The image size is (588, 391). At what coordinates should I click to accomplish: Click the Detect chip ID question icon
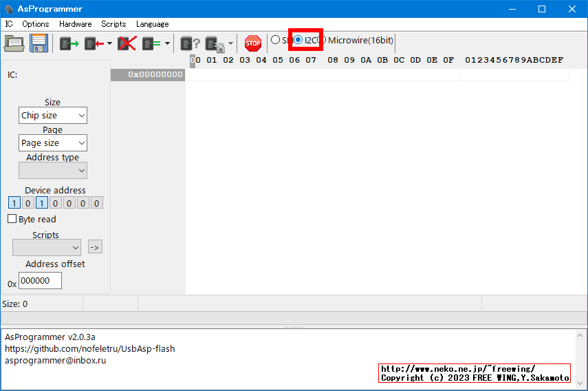point(190,43)
